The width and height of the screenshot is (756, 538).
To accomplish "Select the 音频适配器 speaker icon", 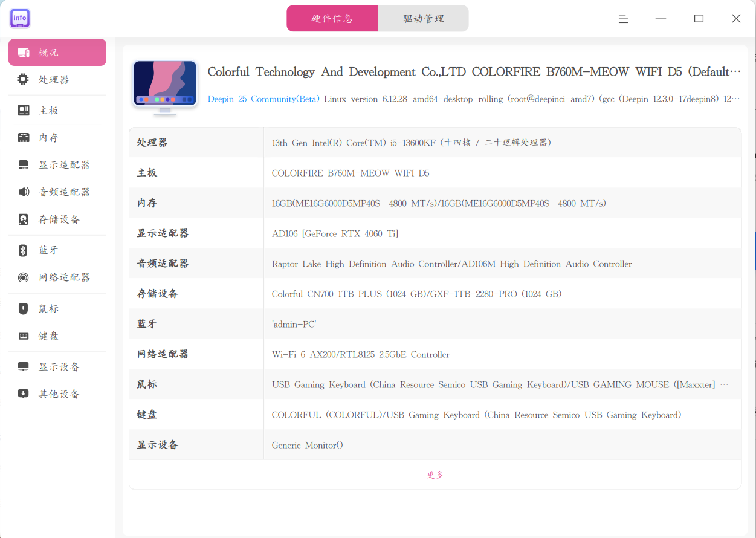I will (x=23, y=192).
